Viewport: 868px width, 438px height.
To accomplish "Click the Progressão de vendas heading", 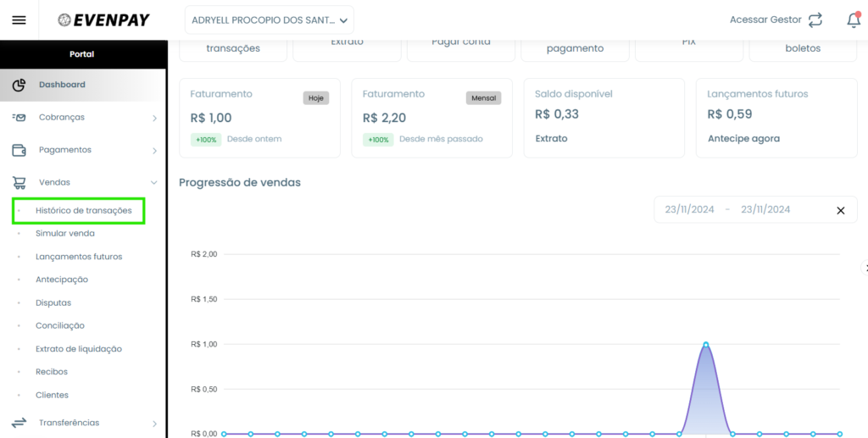I will click(x=240, y=182).
